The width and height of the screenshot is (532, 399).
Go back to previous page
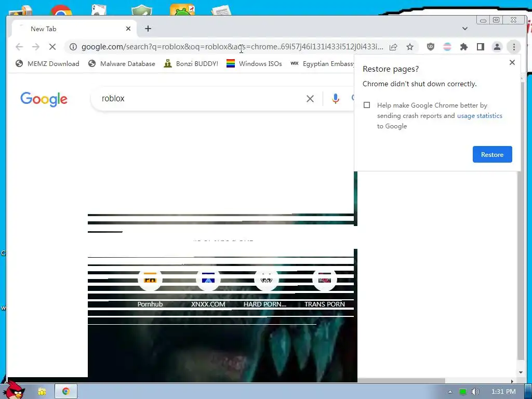(19, 47)
